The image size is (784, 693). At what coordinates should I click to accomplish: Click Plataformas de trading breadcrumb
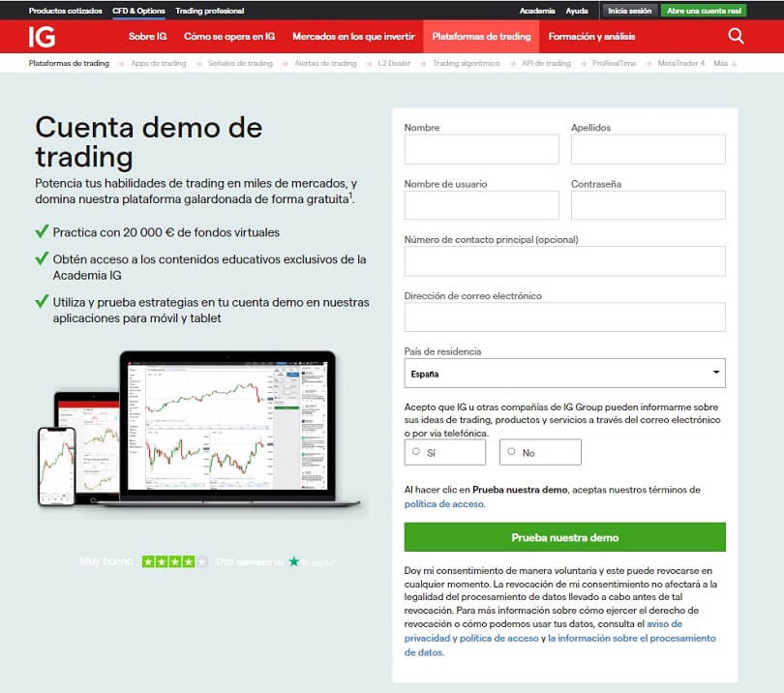[69, 63]
